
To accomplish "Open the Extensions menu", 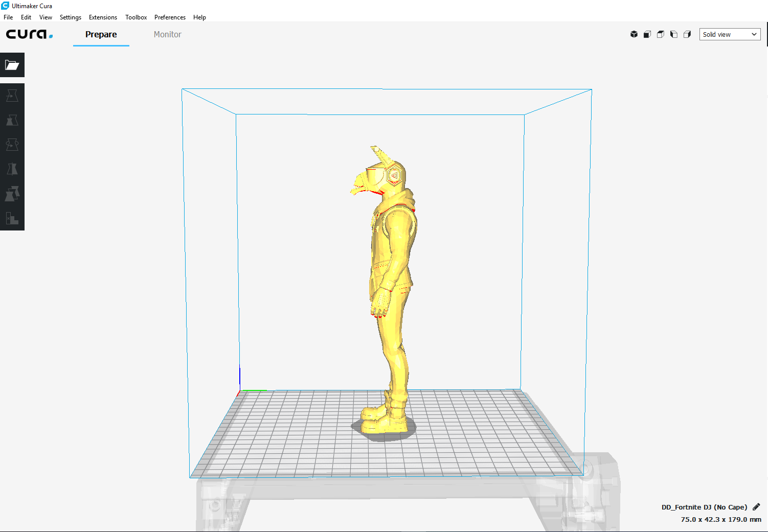I will 103,17.
